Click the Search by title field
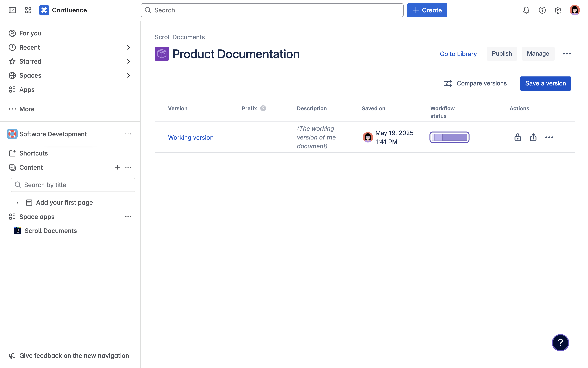The width and height of the screenshot is (588, 368). coord(72,185)
